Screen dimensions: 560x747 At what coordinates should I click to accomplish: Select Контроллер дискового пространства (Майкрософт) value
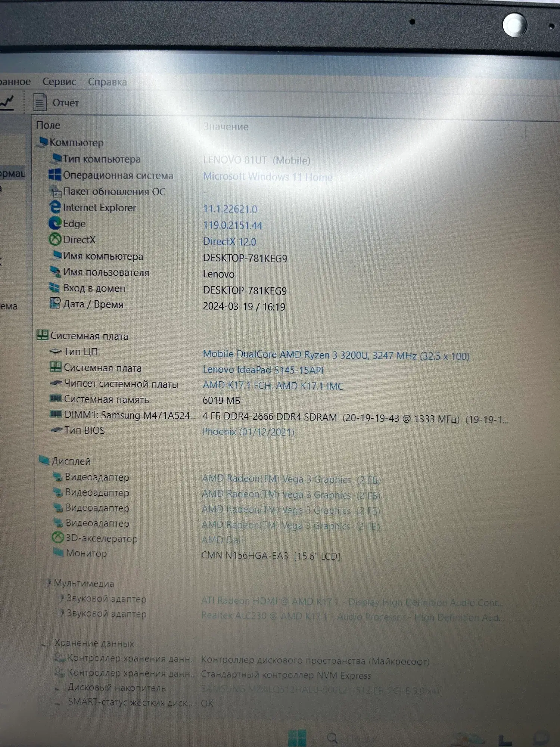point(315,661)
